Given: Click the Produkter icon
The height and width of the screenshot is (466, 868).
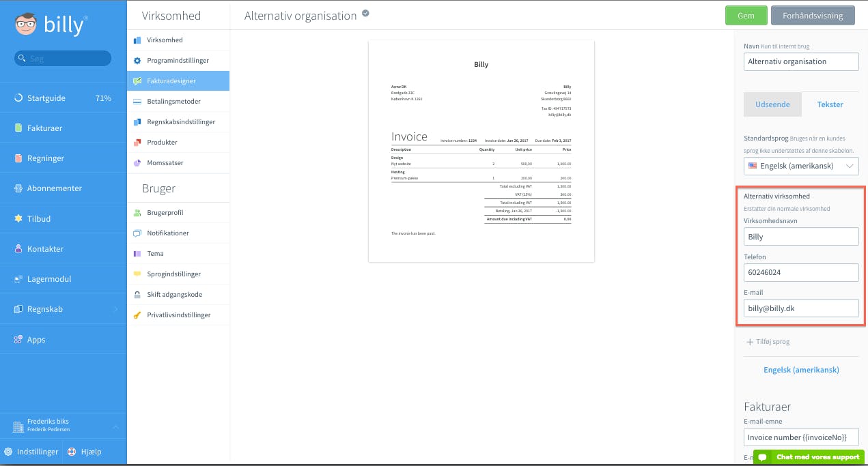Looking at the screenshot, I should point(137,143).
